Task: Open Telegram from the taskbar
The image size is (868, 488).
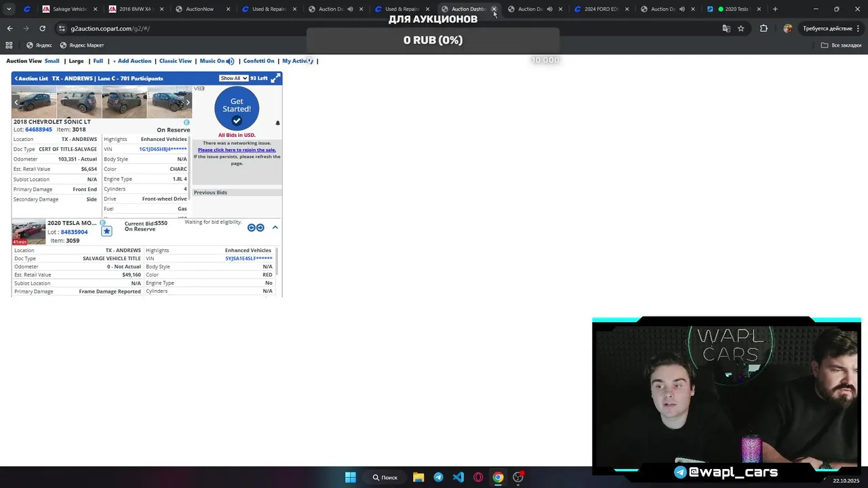Action: tap(438, 477)
